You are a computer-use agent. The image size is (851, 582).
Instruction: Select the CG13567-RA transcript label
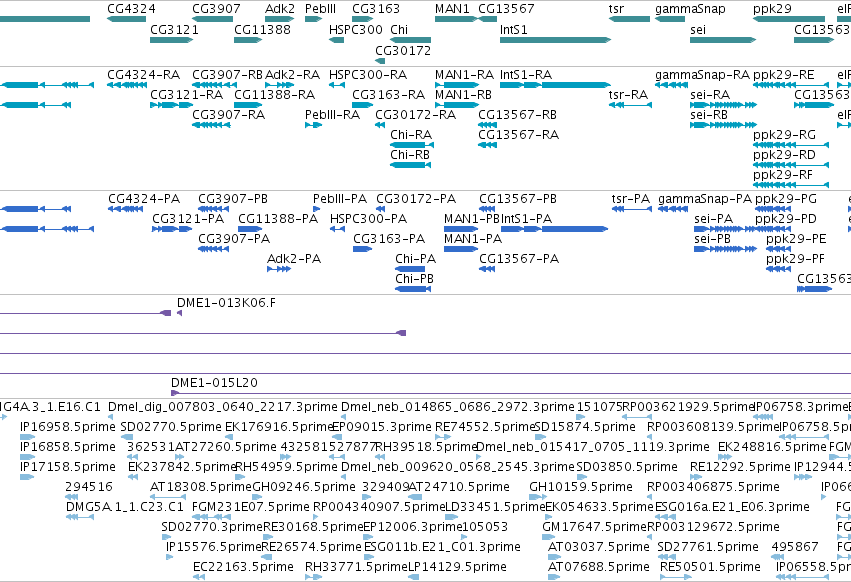[x=518, y=135]
